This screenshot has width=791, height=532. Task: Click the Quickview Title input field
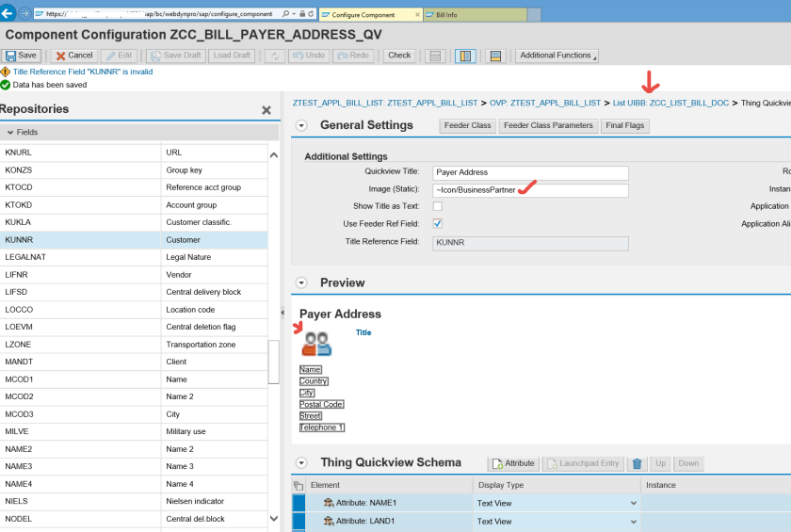click(x=530, y=172)
